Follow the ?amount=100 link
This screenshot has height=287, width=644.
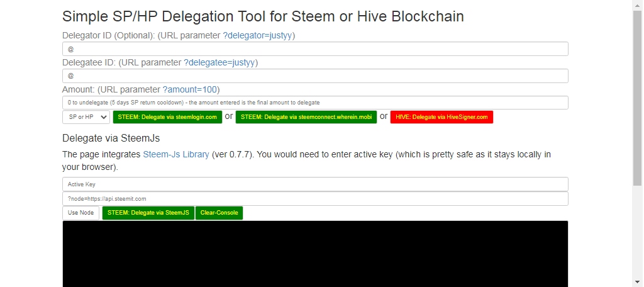(x=190, y=89)
